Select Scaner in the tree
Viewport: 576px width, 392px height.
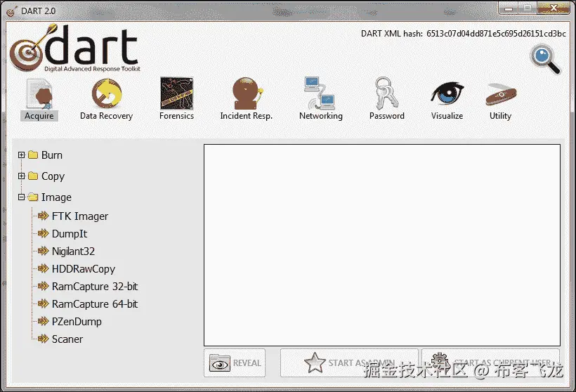pos(67,339)
